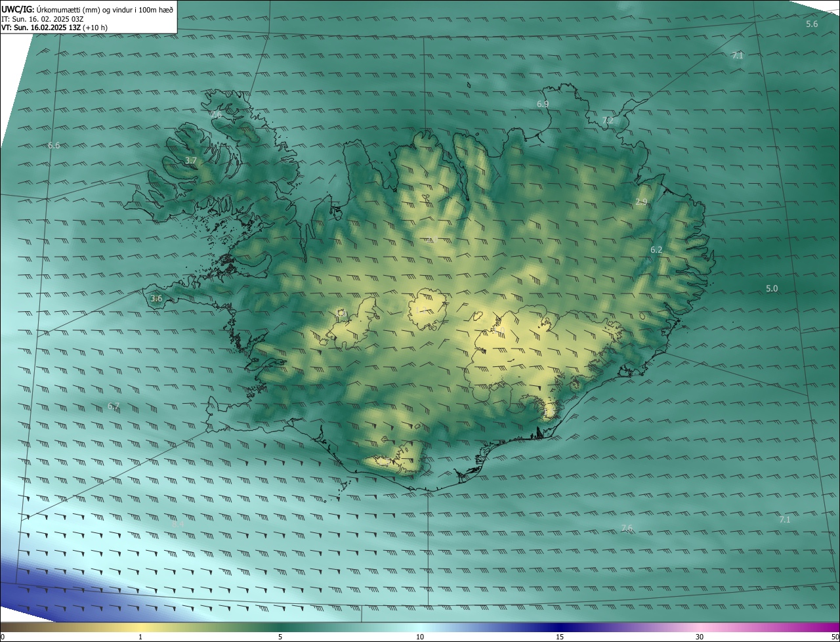Image resolution: width=840 pixels, height=642 pixels.
Task: Click the 3.6 label on Snæfellsnes peninsula
Action: click(156, 299)
